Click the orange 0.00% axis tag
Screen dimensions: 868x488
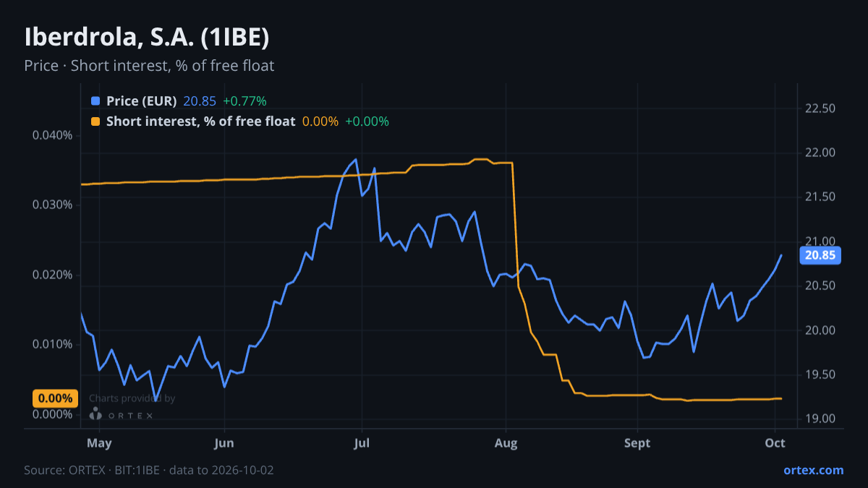pyautogui.click(x=55, y=398)
